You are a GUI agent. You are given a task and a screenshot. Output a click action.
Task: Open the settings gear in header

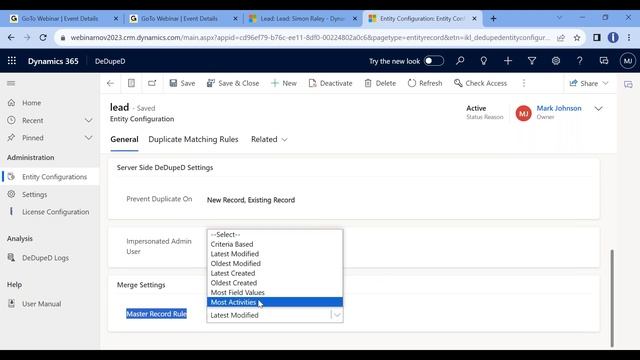(x=556, y=61)
